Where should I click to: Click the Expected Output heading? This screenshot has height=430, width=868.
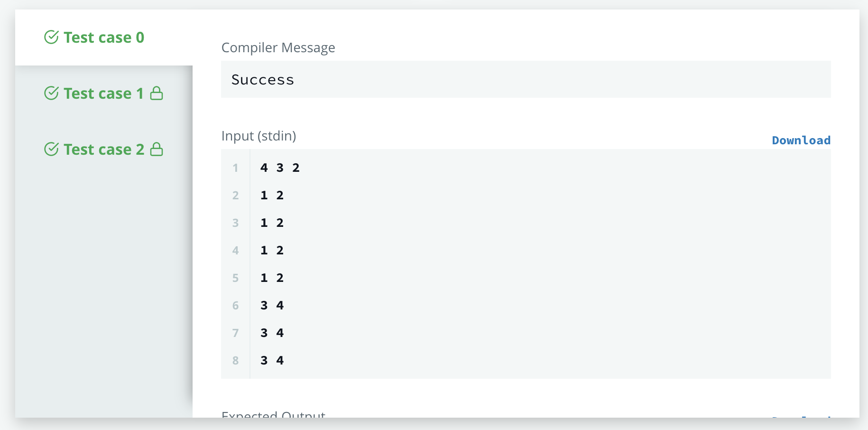coord(273,415)
